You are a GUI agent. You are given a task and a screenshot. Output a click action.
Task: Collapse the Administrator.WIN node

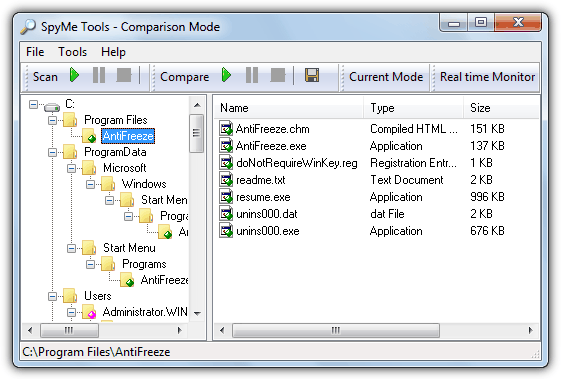pyautogui.click(x=72, y=312)
